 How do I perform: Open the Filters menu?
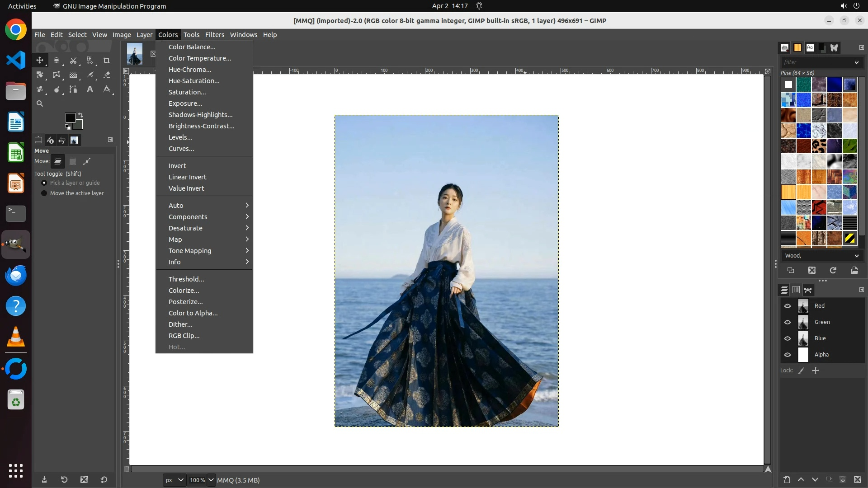(214, 35)
